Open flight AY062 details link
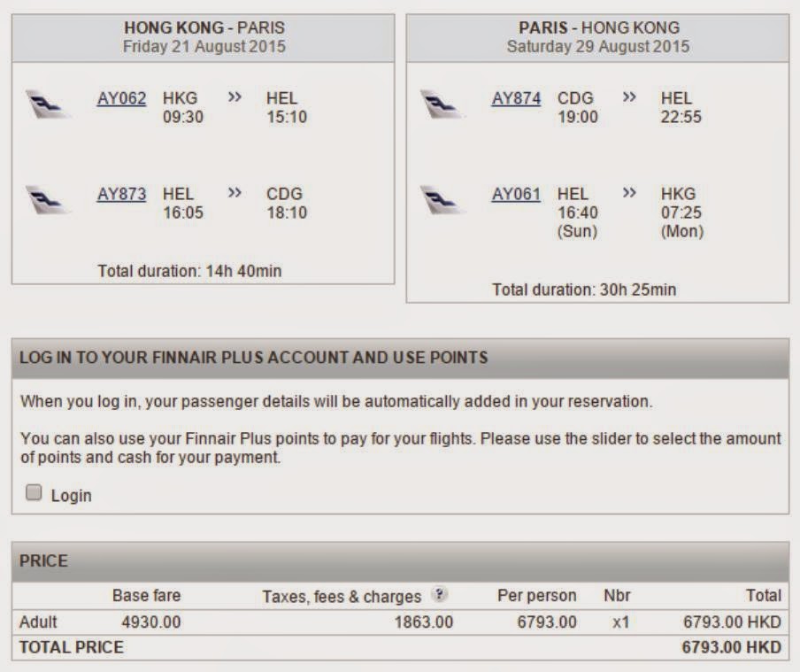The image size is (800, 672). tap(121, 98)
